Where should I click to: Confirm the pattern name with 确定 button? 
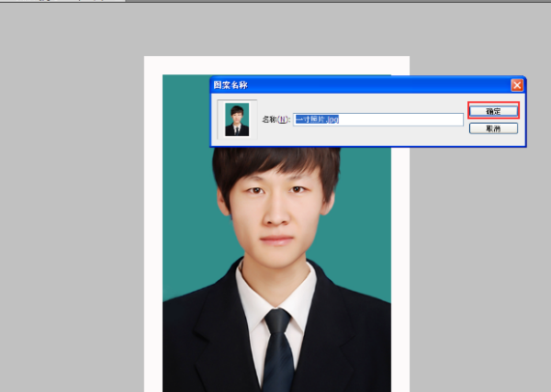[x=493, y=111]
